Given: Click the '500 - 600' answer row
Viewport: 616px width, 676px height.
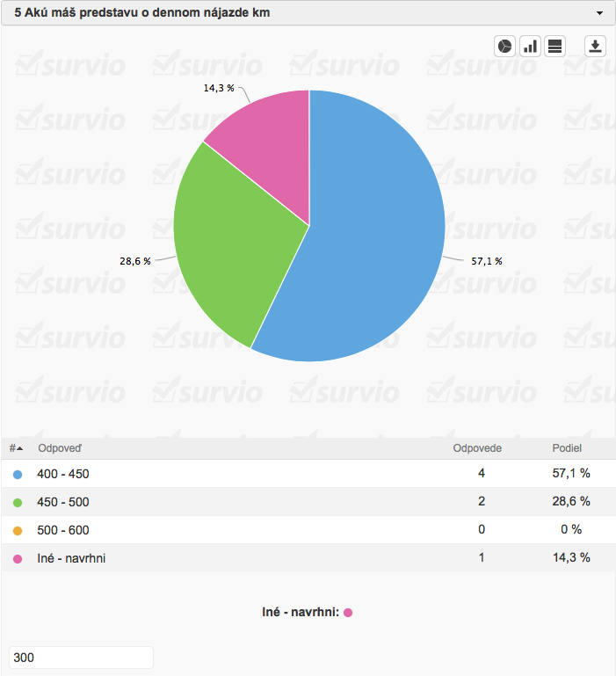Looking at the screenshot, I should coord(308,530).
